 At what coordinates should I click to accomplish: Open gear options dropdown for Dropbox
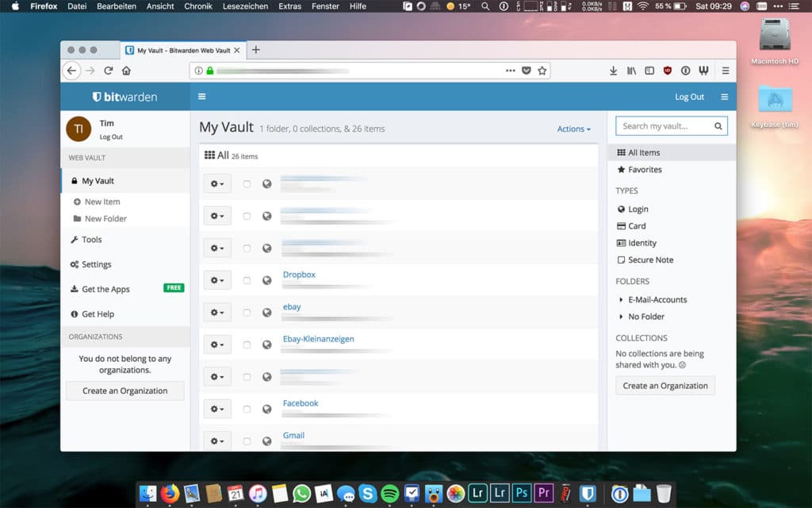[217, 280]
